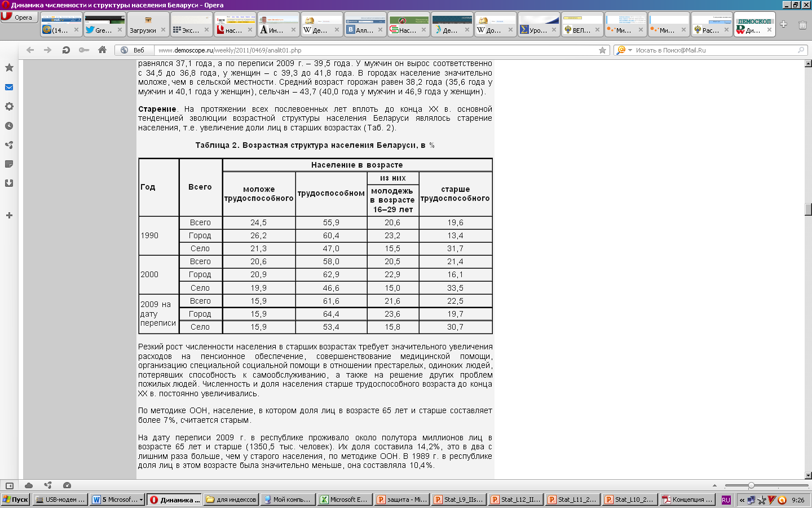
Task: Open 'защита - Mi...' PowerPoint taskbar item
Action: pos(402,500)
